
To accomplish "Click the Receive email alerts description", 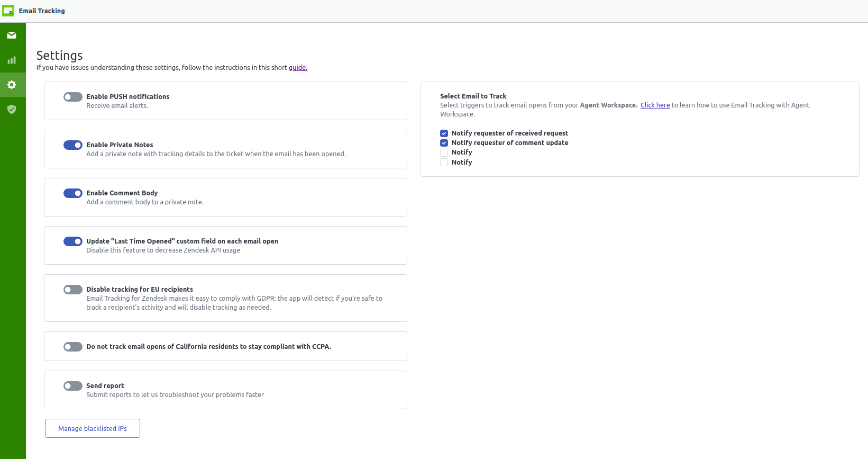I will click(x=117, y=106).
